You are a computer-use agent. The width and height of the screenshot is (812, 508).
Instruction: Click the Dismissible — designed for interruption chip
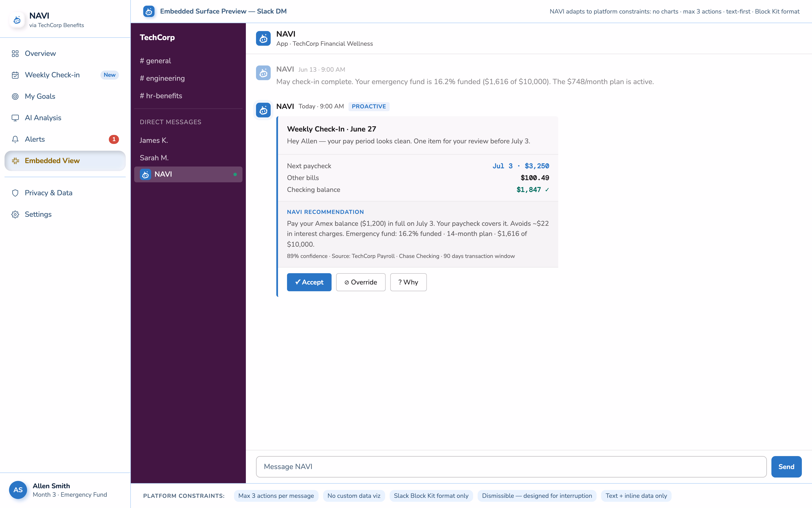click(x=537, y=496)
